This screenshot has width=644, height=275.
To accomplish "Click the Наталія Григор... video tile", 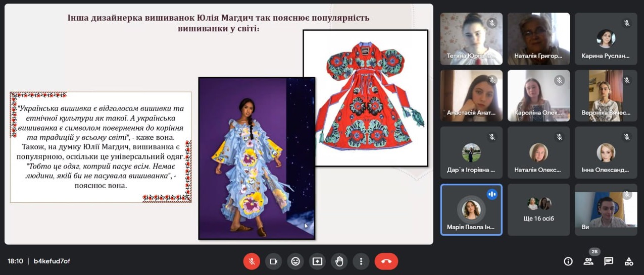I will tap(538, 39).
